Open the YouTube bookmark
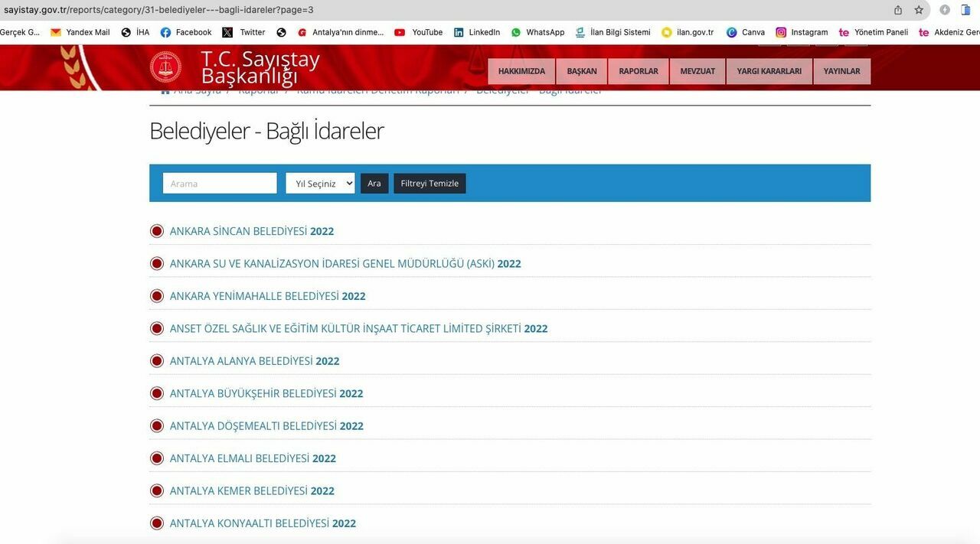The height and width of the screenshot is (544, 980). 419,32
